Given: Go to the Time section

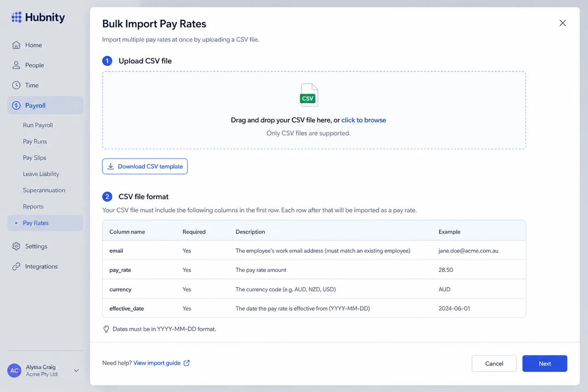Looking at the screenshot, I should coord(45,85).
